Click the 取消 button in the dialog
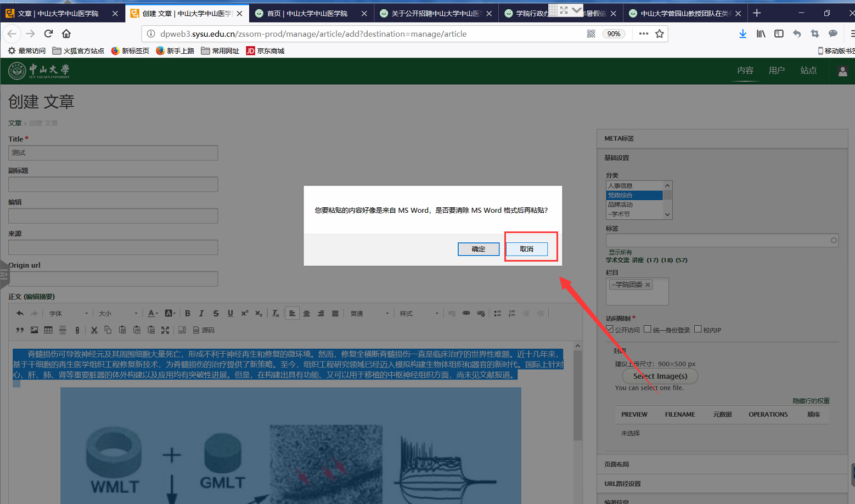The image size is (855, 504). coord(527,249)
